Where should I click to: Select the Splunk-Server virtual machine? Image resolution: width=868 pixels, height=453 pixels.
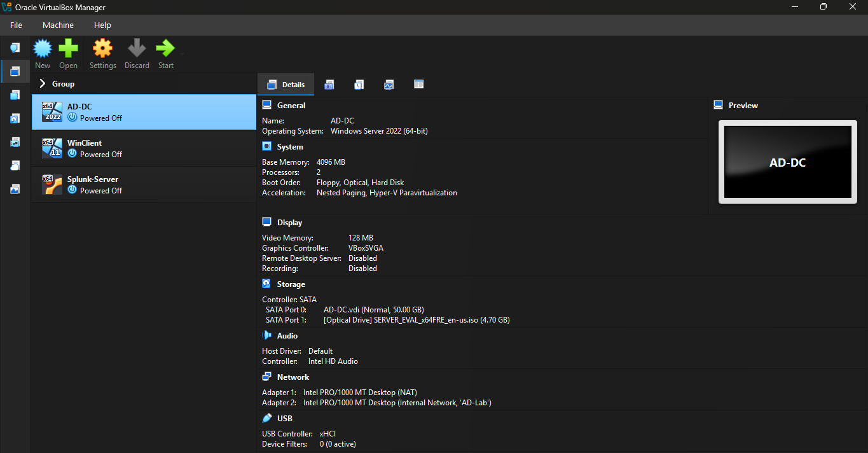pyautogui.click(x=144, y=185)
